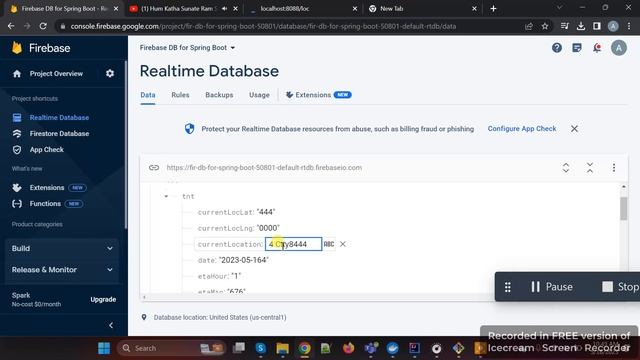Switch to the Data tab
Screen dimensions: 640x360
148,95
